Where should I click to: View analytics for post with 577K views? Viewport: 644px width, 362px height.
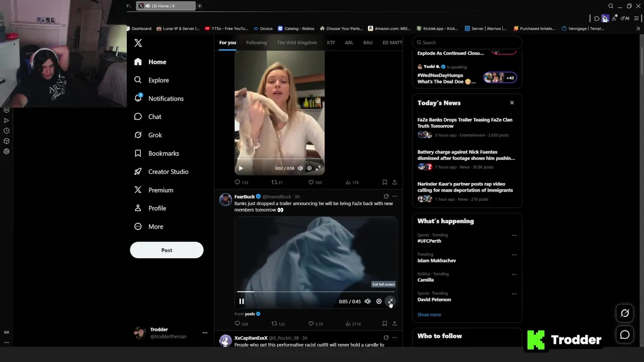point(353,324)
